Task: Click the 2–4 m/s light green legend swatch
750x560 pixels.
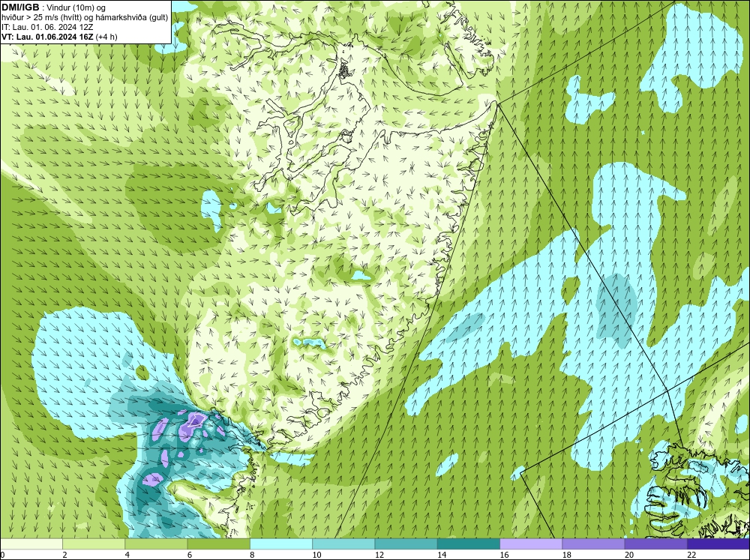Action: [x=94, y=544]
